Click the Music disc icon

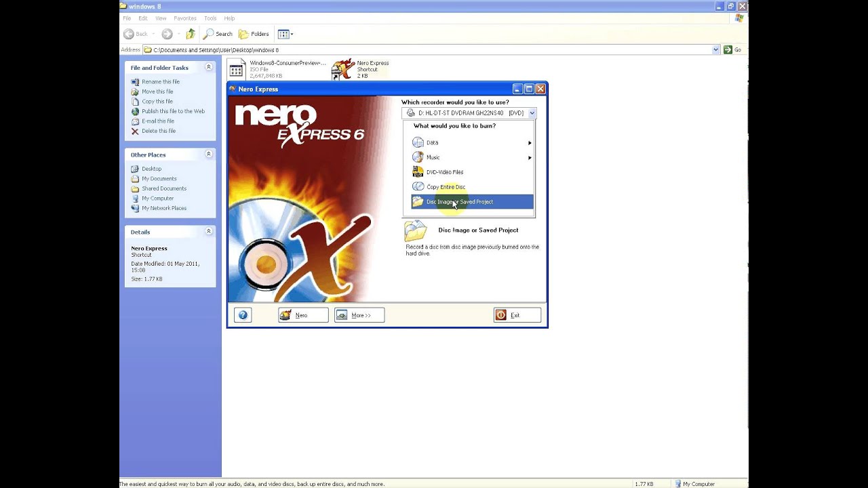point(418,157)
